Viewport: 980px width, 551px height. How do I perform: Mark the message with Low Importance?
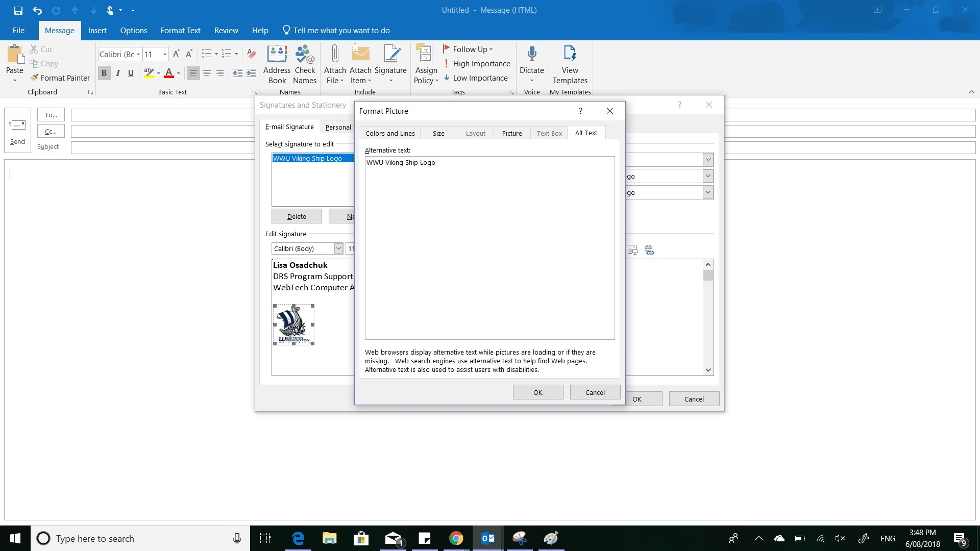[476, 78]
